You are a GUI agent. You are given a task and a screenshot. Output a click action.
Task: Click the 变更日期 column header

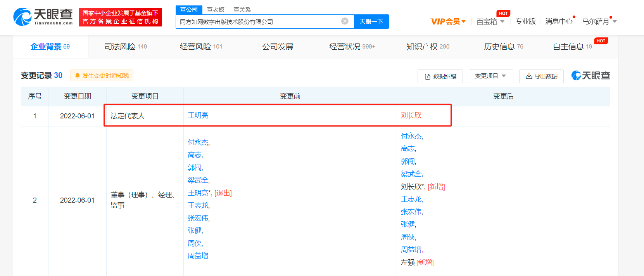78,96
